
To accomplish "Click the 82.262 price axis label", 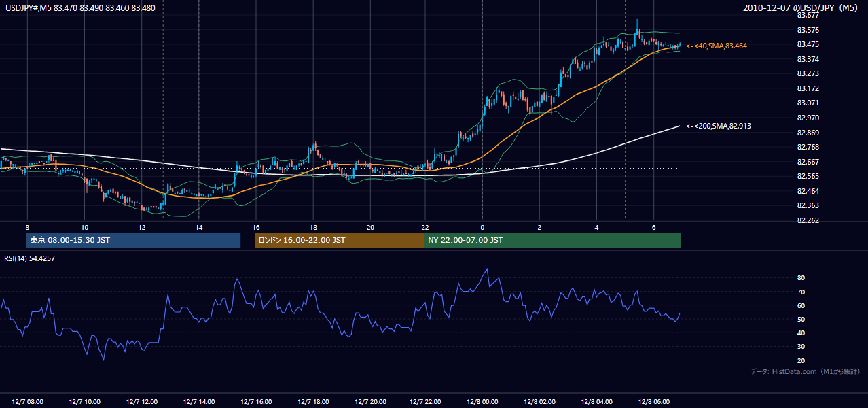I will point(808,220).
